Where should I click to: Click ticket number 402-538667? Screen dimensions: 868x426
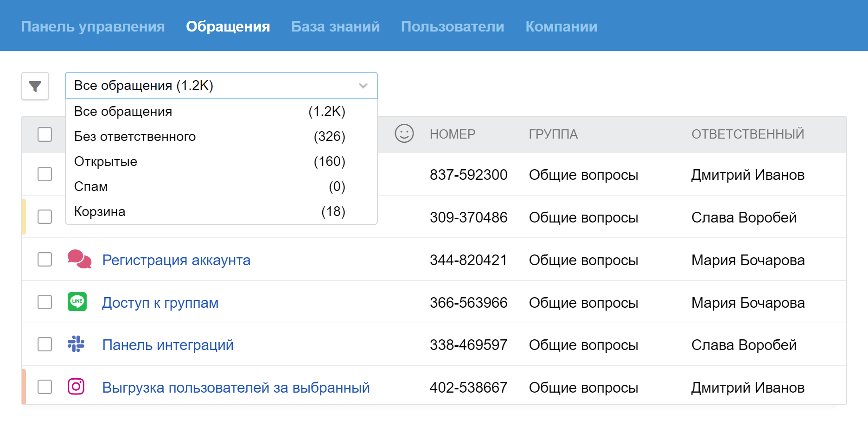(x=468, y=388)
